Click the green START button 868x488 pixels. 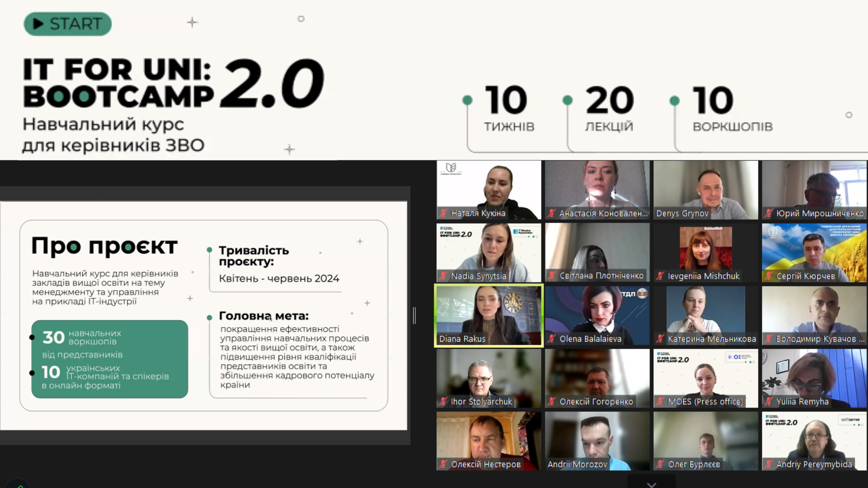click(68, 24)
